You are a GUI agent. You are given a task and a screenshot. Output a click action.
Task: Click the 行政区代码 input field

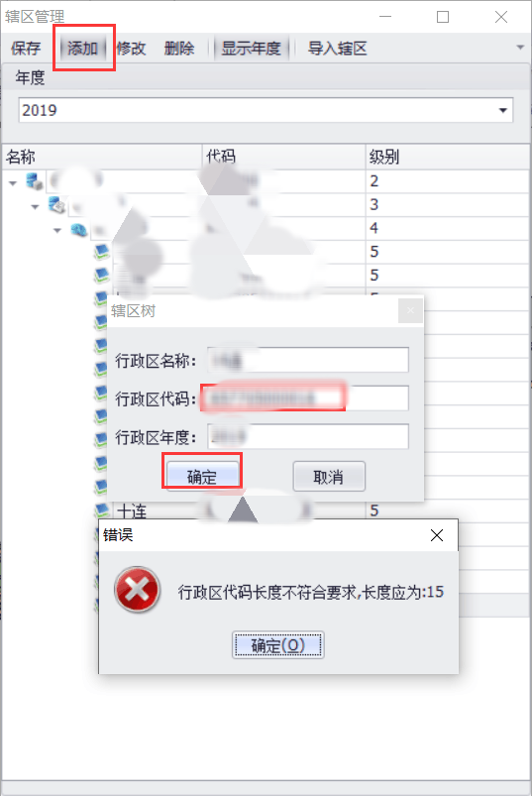point(307,398)
